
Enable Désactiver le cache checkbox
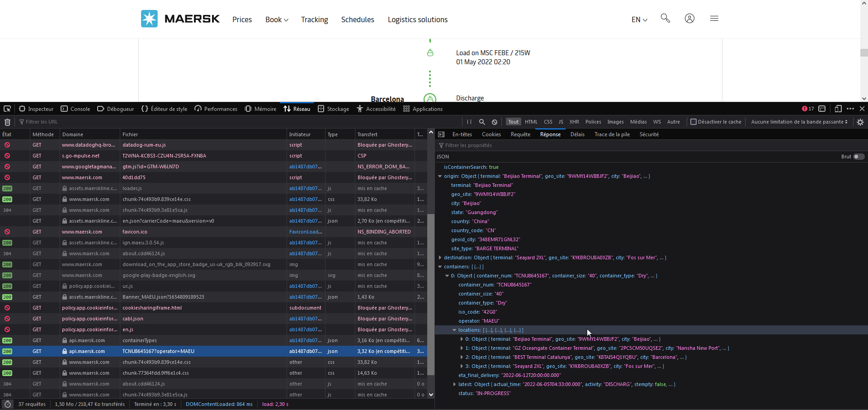pyautogui.click(x=693, y=122)
